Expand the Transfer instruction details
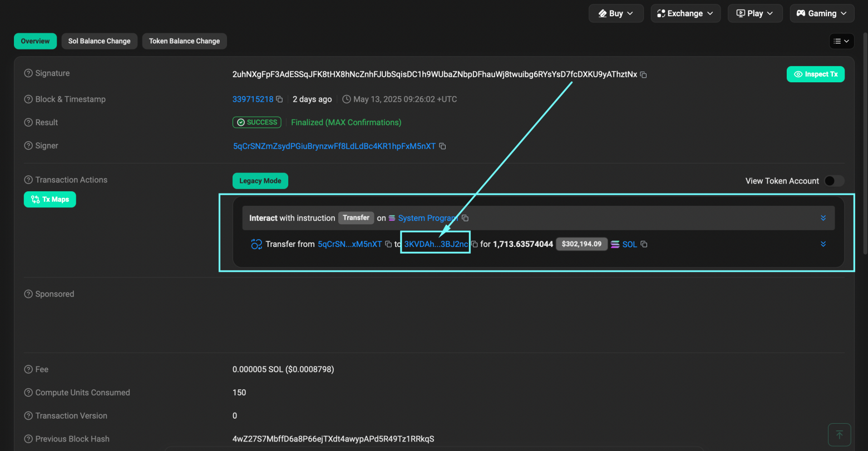868x451 pixels. coord(823,218)
